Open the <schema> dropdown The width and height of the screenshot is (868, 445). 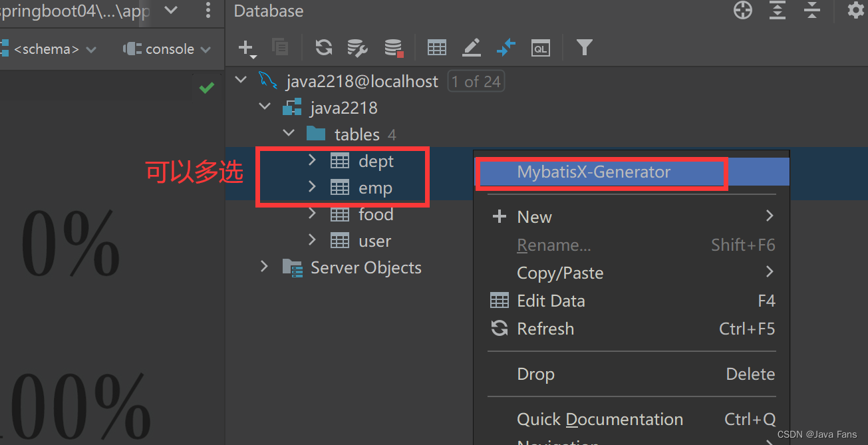49,49
